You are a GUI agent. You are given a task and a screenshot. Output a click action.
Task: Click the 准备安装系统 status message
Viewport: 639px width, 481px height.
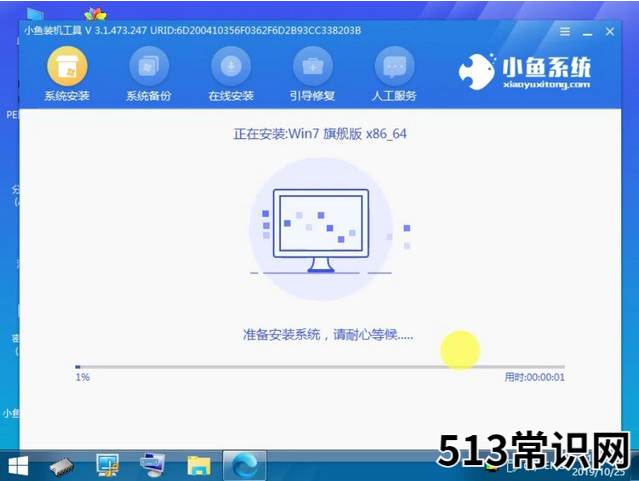[328, 335]
